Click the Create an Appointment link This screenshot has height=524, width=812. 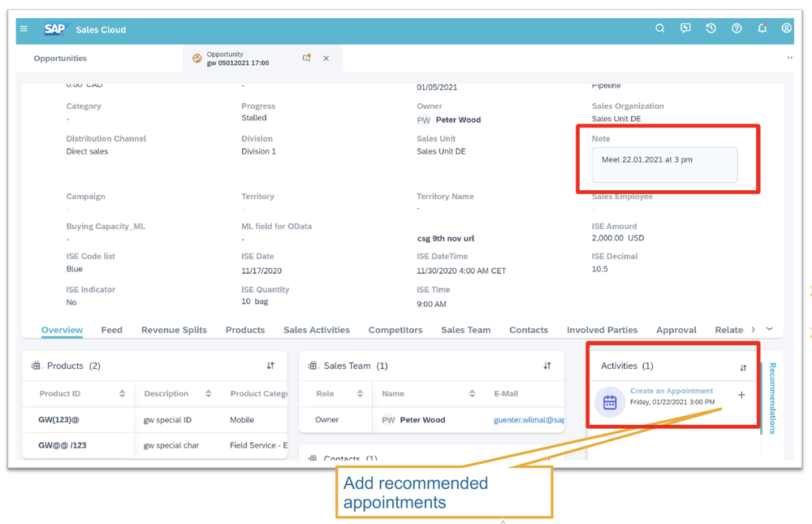tap(672, 391)
